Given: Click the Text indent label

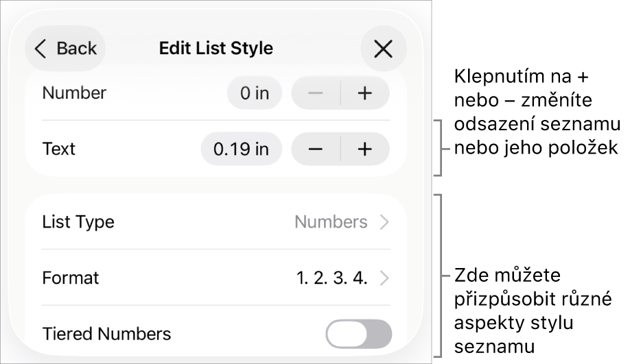Looking at the screenshot, I should coord(59,149).
